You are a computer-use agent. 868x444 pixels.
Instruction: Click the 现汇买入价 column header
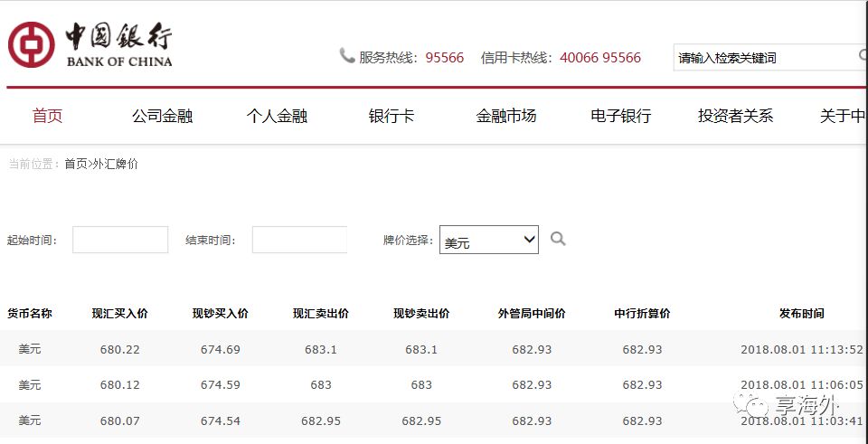point(120,314)
